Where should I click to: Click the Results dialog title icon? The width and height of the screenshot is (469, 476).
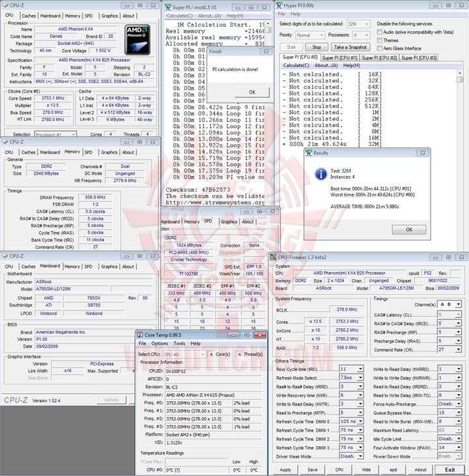309,153
